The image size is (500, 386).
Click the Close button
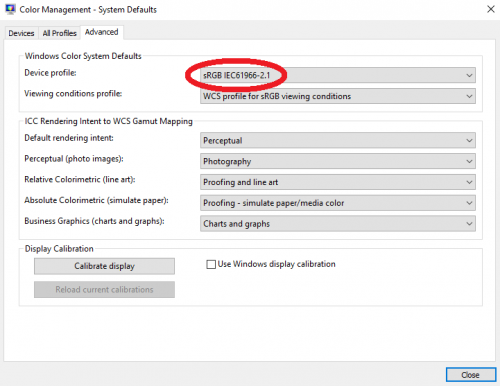pos(471,375)
